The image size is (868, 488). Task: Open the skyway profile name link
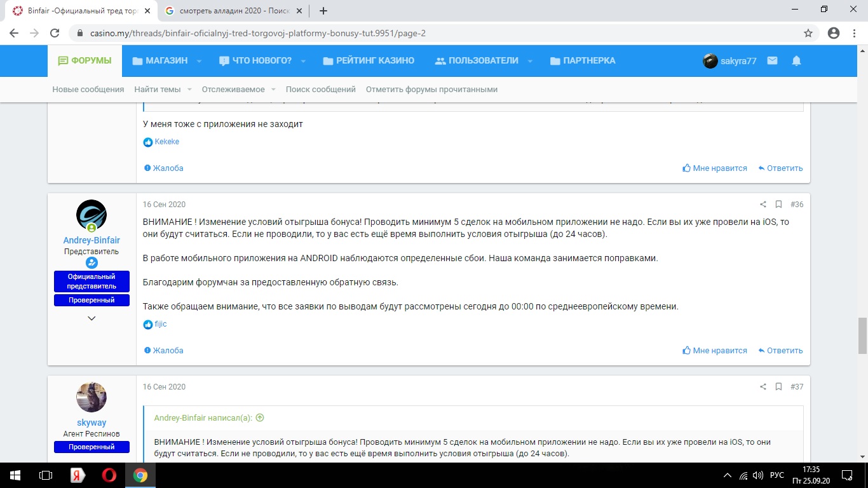pos(92,423)
